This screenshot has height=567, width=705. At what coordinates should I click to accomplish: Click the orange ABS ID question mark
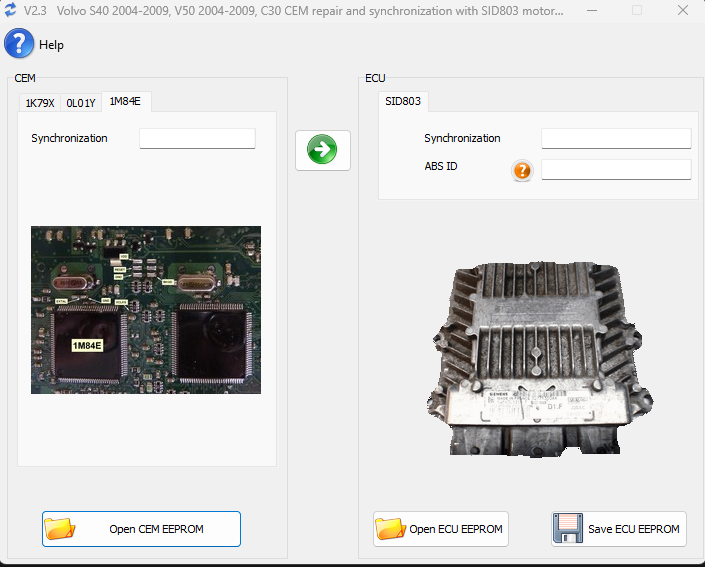click(522, 170)
